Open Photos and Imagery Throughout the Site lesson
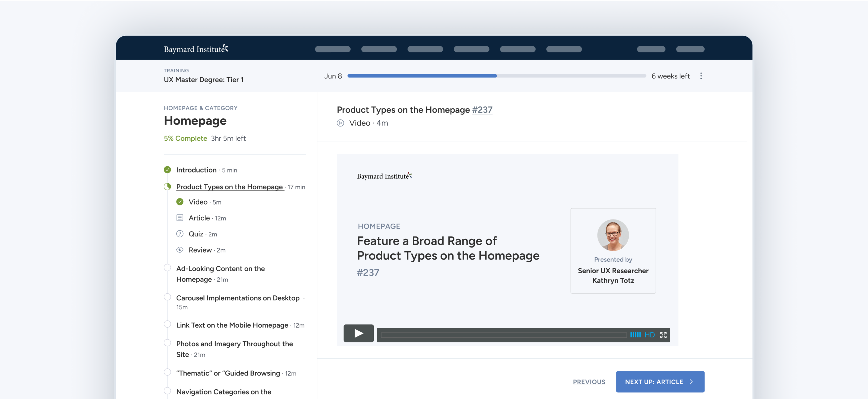This screenshot has height=399, width=868. (235, 349)
